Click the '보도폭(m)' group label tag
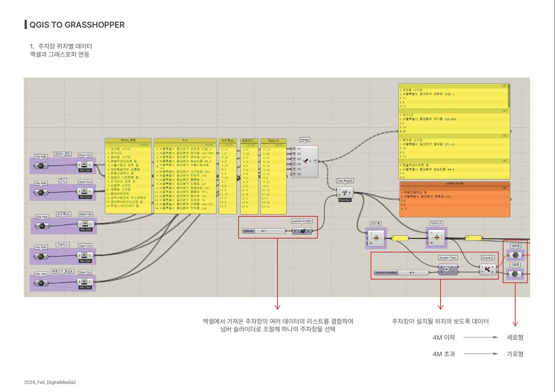The height and width of the screenshot is (392, 555). (x=63, y=214)
